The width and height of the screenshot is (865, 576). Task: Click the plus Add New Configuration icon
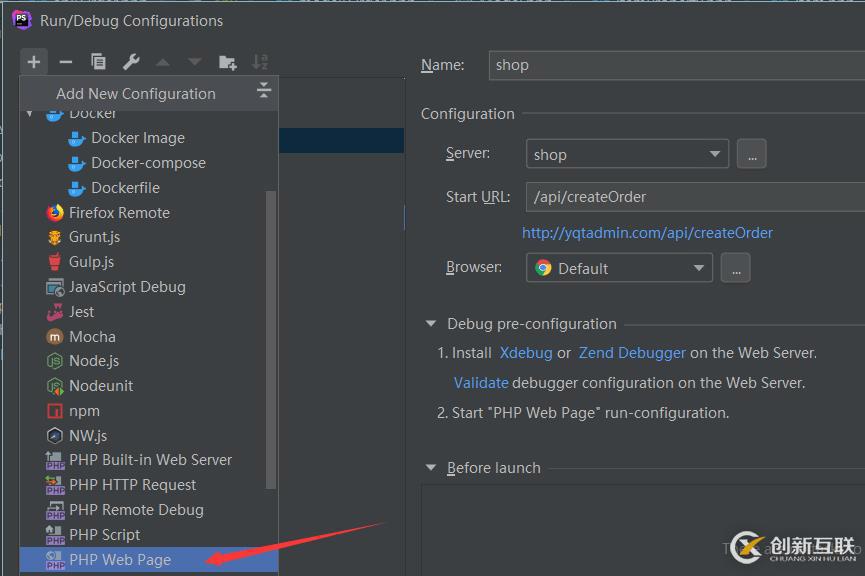[34, 62]
